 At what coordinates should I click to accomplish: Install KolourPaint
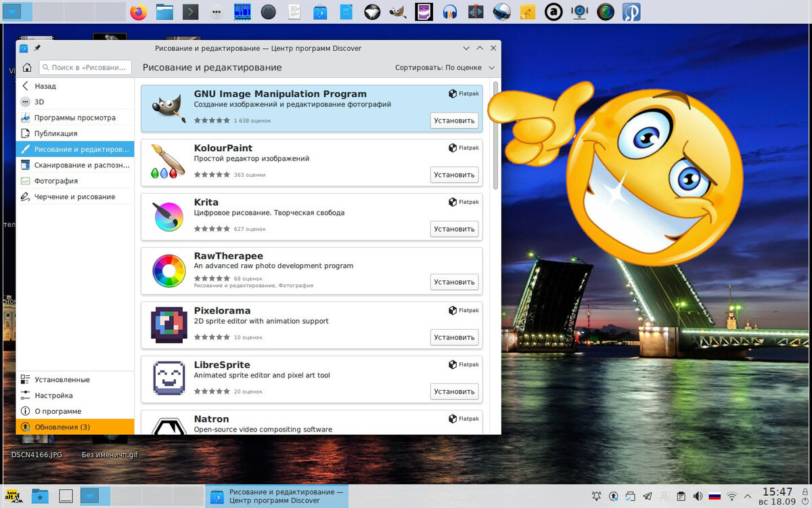tap(454, 175)
